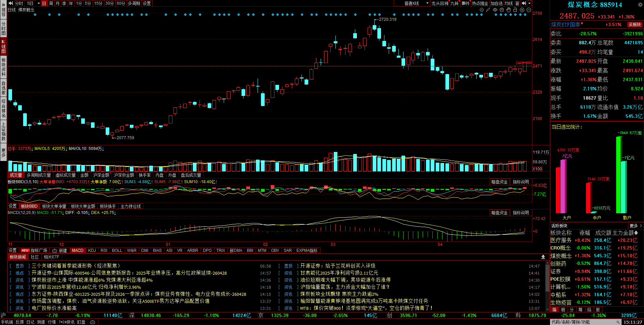Switch to the KDJ indicator tab
Screen dimensions: 644x325
92,251
